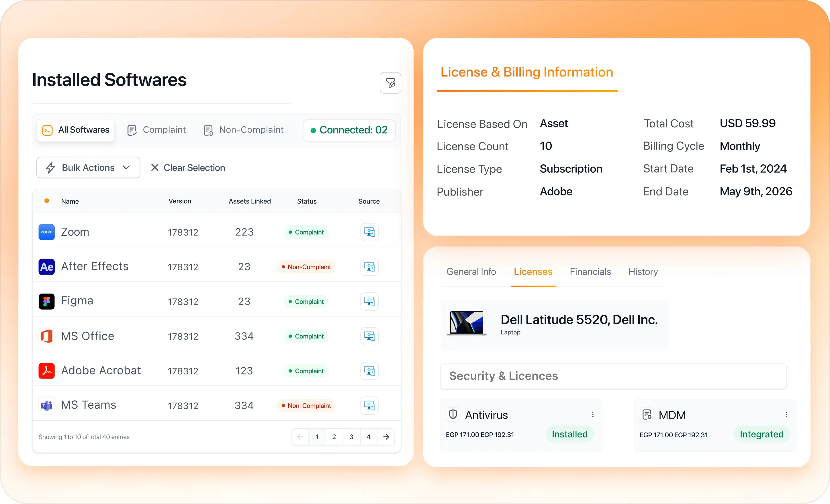Open the Licenses tab
Viewport: 830px width, 504px height.
(x=533, y=272)
